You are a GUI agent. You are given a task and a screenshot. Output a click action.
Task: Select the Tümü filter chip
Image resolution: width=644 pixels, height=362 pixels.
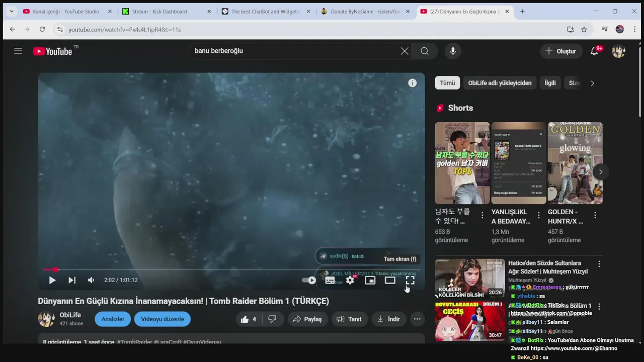click(x=447, y=83)
